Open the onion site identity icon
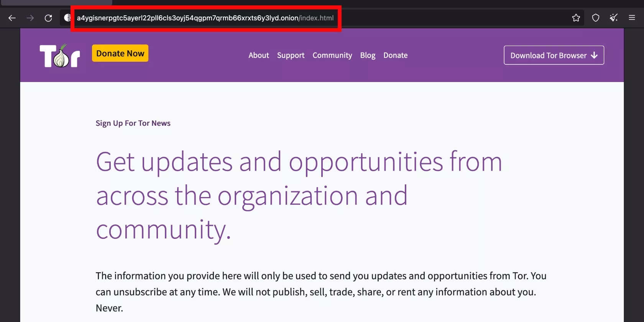 coord(67,18)
